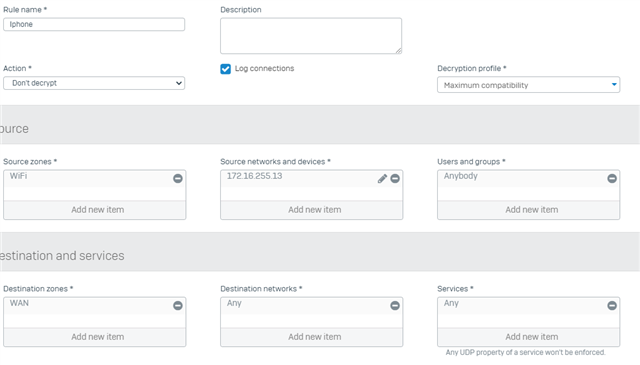Select the Anybody entry in Users and groups
The height and width of the screenshot is (365, 640).
pos(460,176)
